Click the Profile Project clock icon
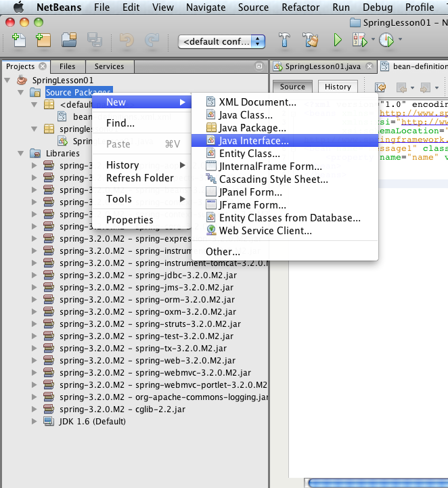The image size is (448, 488). 386,40
